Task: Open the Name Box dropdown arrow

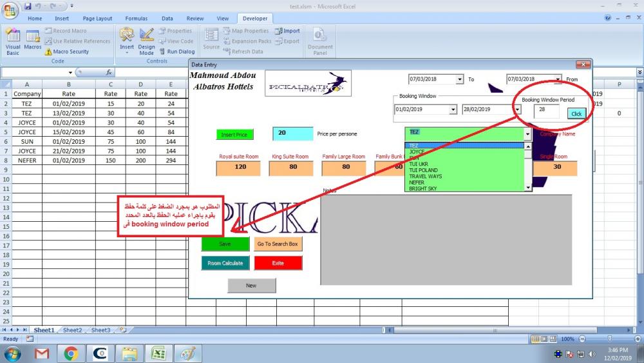Action: [x=70, y=72]
